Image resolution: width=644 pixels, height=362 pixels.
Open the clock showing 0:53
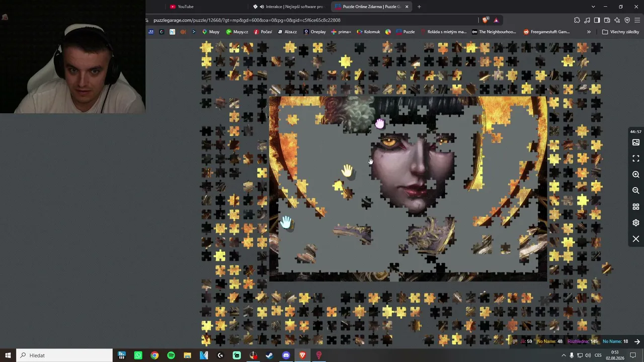coord(615,355)
